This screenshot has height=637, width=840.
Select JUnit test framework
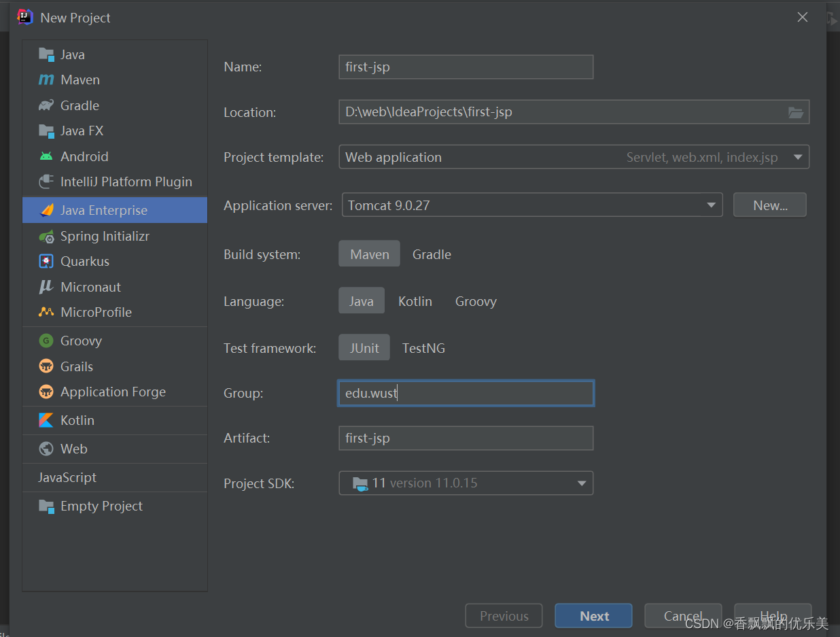tap(364, 348)
